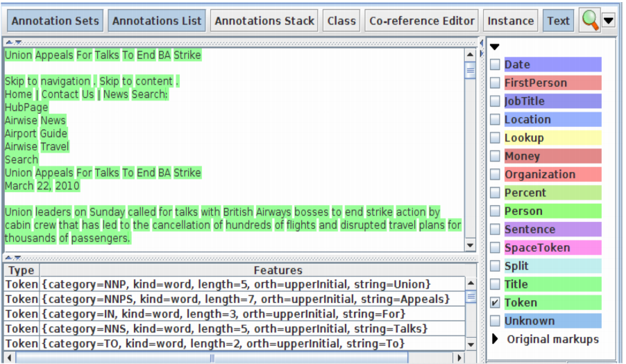Click the Type column header
This screenshot has height=364, width=626.
click(21, 270)
